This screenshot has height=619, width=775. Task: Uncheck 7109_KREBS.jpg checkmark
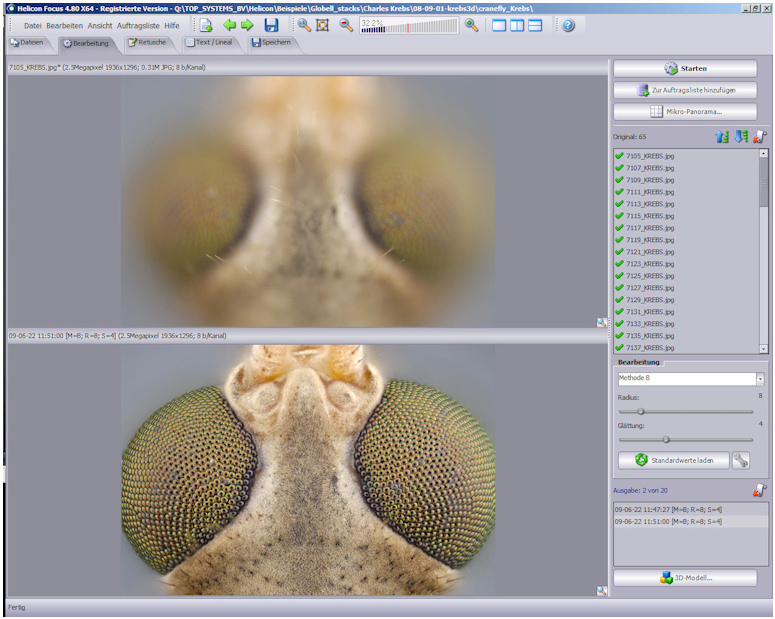(619, 180)
